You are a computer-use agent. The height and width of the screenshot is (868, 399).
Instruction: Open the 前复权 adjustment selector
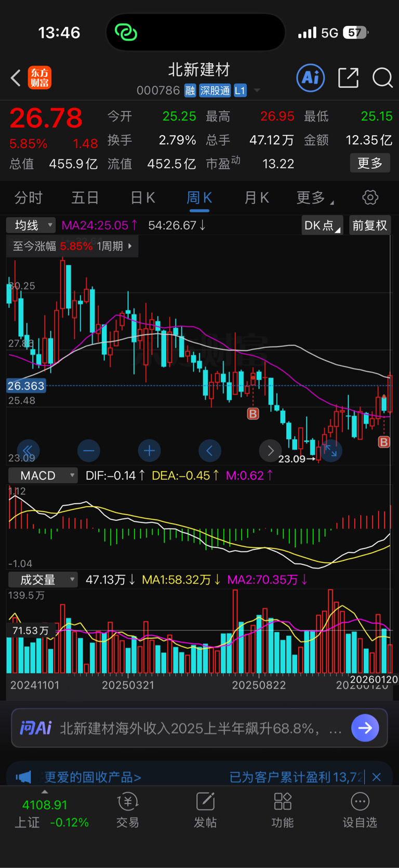(370, 225)
